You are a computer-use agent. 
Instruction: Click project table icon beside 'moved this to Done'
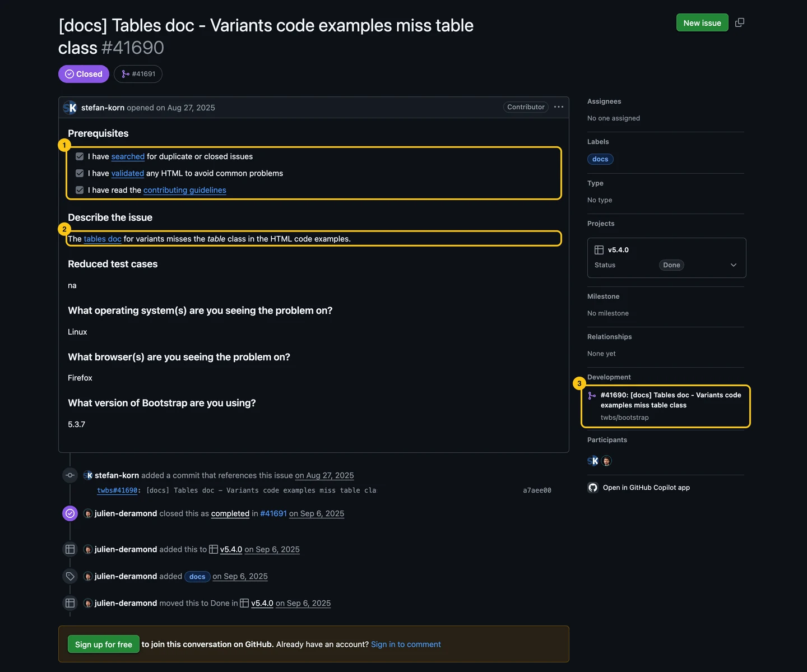coord(70,603)
